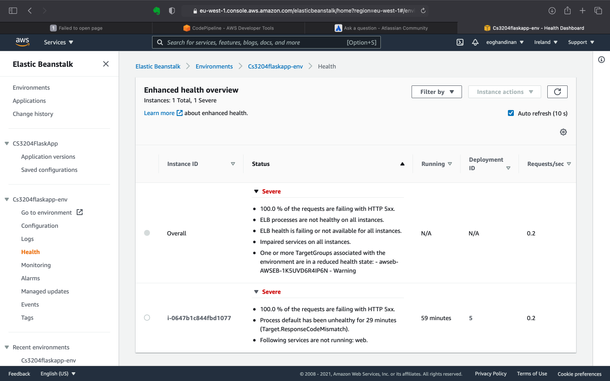Click the browser URL address field
The image size is (610, 381).
point(306,11)
